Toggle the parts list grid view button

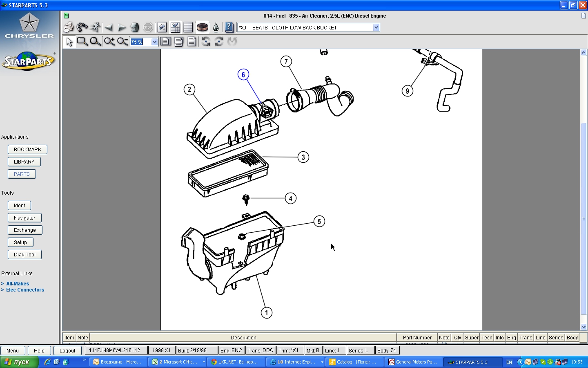tap(188, 27)
